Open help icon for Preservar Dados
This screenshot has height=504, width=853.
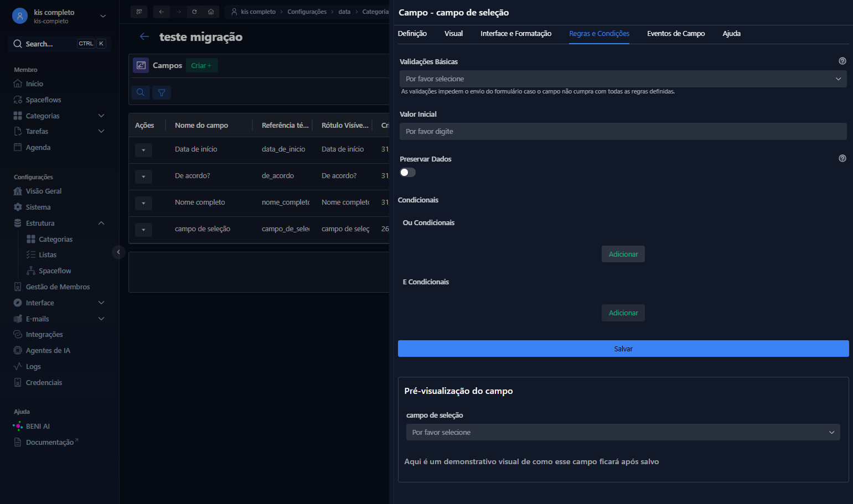click(842, 158)
